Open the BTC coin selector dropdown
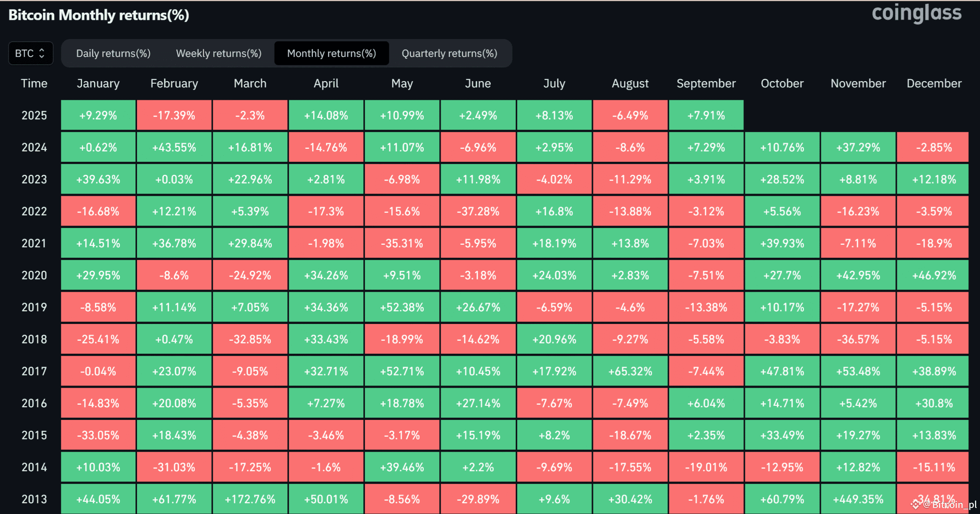This screenshot has height=514, width=980. click(30, 53)
